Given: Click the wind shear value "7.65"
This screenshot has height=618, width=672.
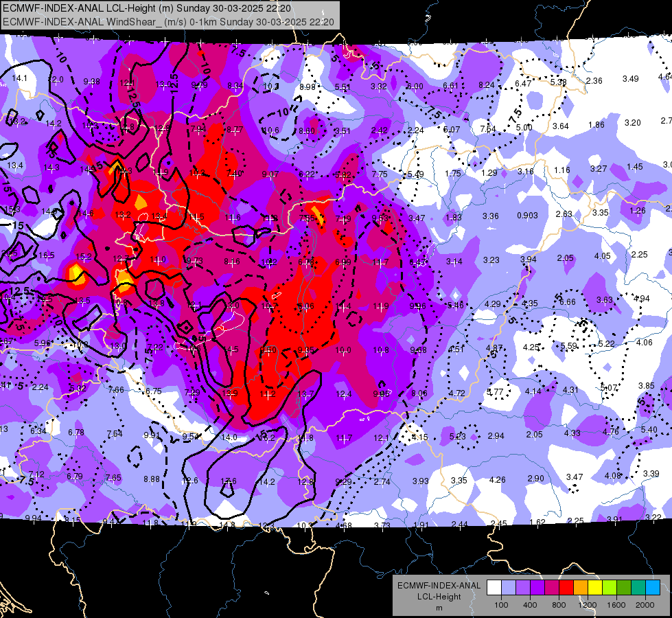Looking at the screenshot, I should (113, 477).
